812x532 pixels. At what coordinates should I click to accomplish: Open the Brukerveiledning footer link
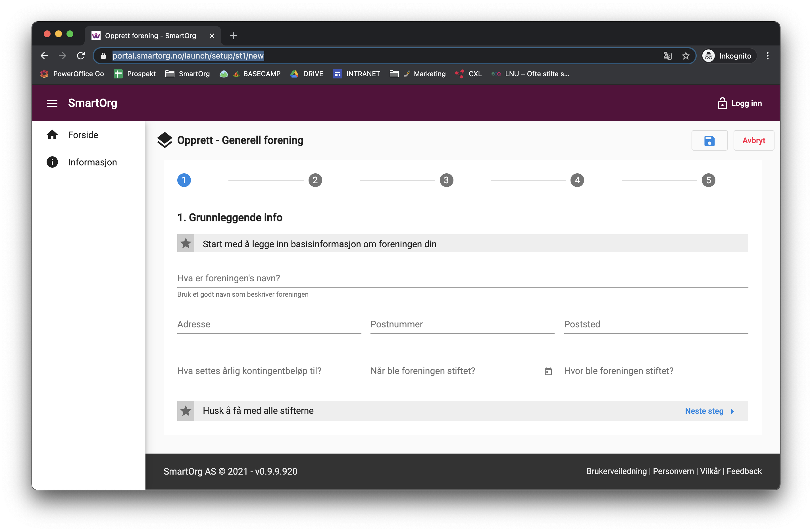pyautogui.click(x=616, y=471)
